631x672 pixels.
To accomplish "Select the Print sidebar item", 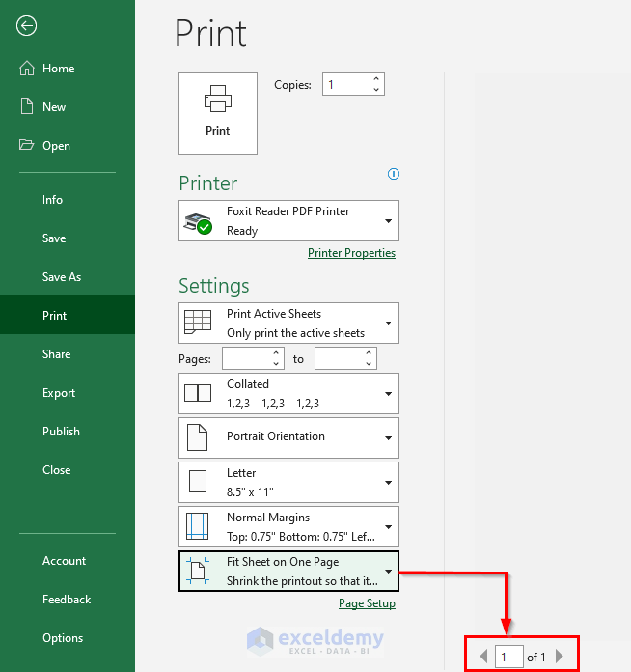I will click(68, 315).
